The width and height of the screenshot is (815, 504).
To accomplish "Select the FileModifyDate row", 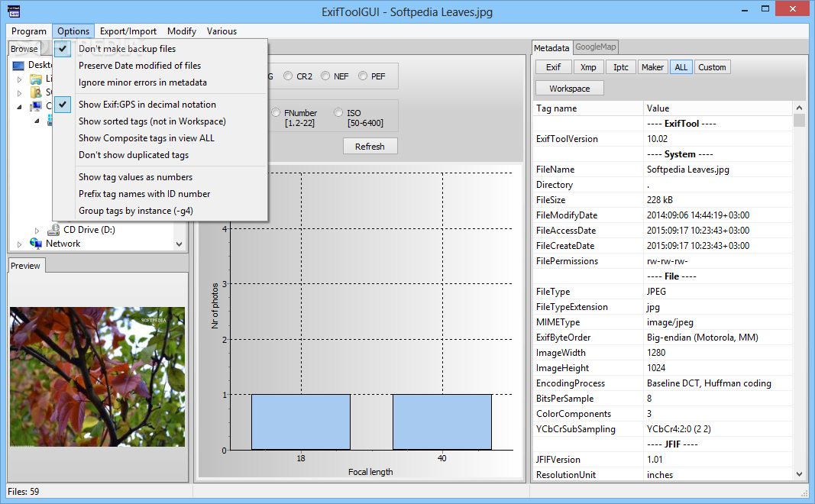I will tap(663, 215).
